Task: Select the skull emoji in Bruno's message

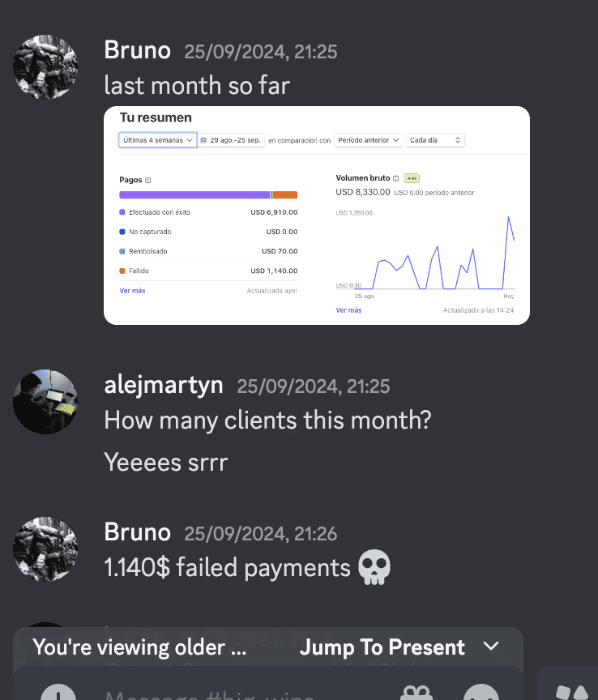Action: point(374,567)
